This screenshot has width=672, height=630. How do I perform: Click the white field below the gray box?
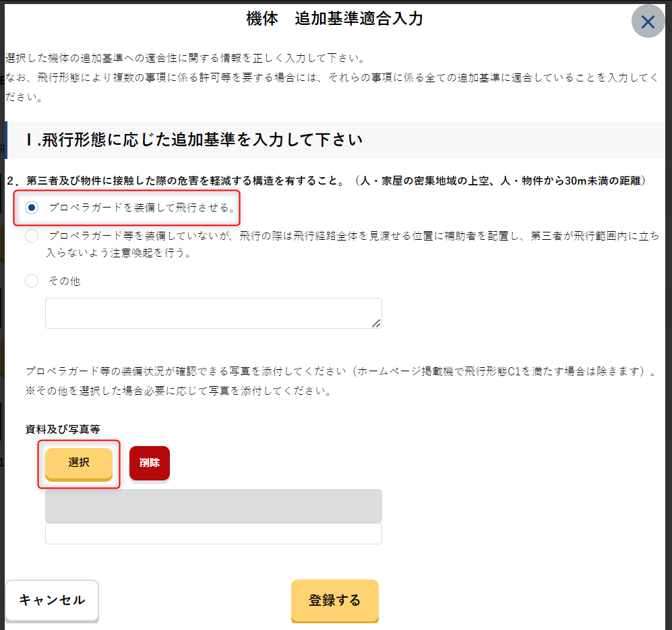(213, 534)
